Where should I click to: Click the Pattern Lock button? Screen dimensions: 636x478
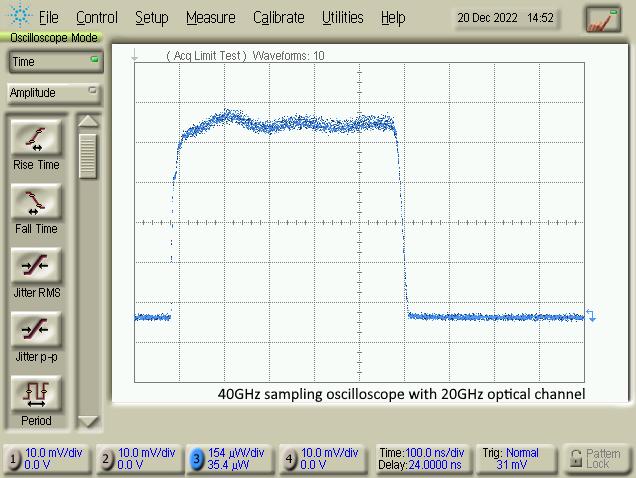click(598, 459)
